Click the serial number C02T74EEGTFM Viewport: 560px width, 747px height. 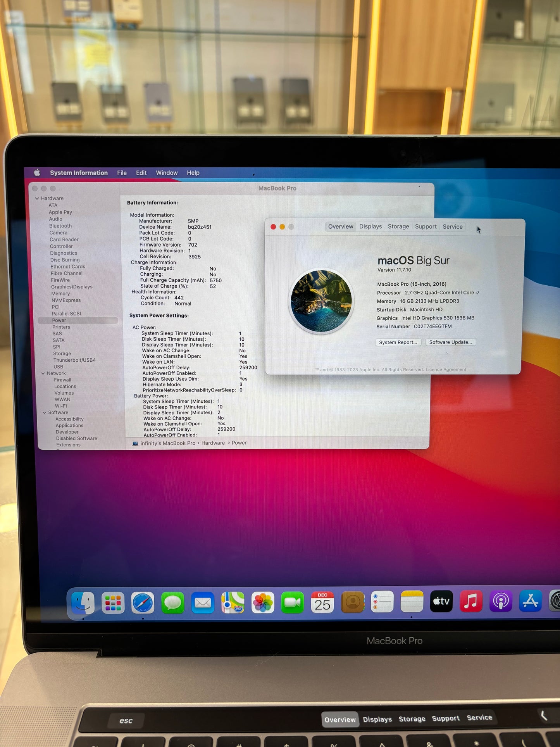(x=432, y=327)
